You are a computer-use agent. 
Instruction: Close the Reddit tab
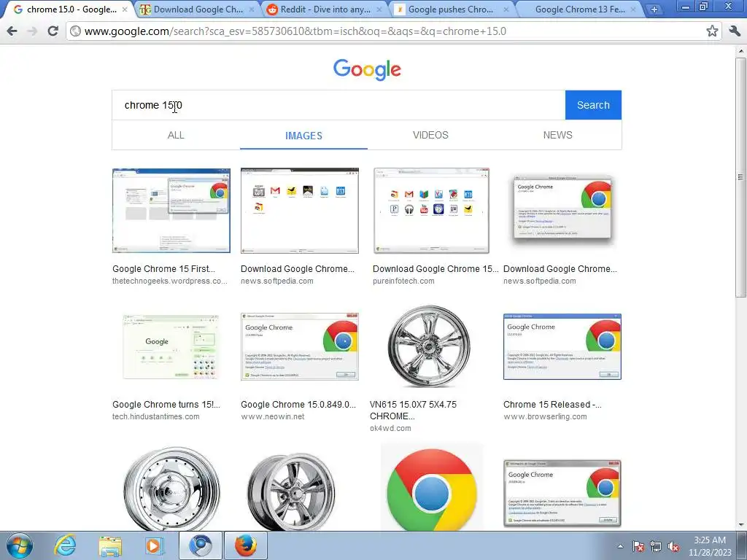coord(379,9)
